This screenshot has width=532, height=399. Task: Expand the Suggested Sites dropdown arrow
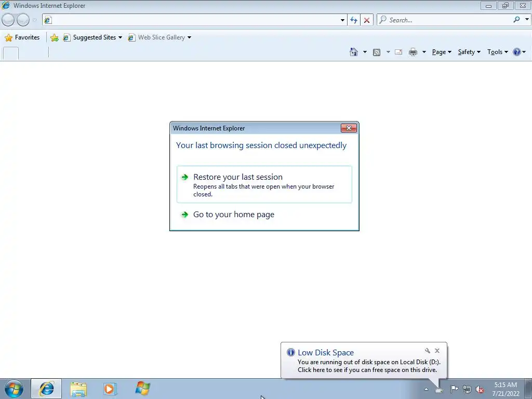click(121, 37)
